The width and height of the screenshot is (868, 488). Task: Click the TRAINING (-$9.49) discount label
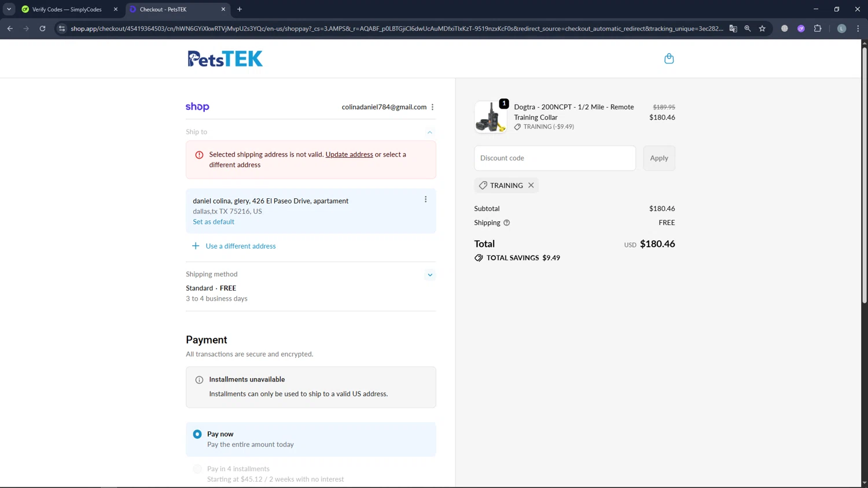pyautogui.click(x=544, y=127)
